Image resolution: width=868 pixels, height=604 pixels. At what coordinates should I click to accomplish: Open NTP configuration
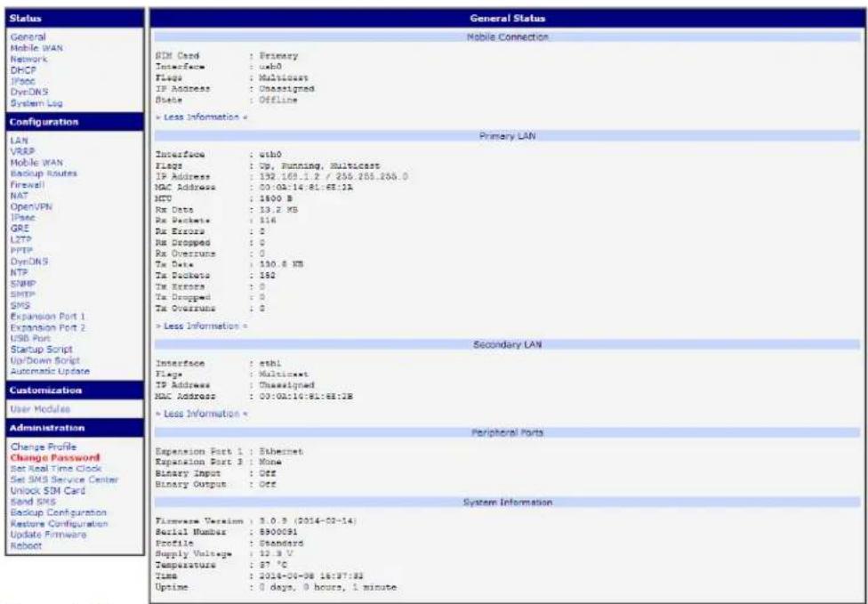(19, 272)
